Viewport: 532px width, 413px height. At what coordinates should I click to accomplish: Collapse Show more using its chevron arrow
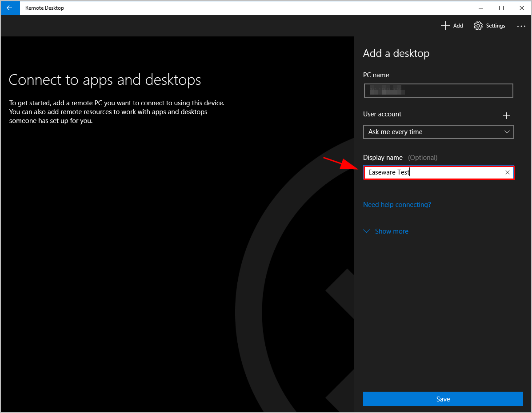click(366, 231)
